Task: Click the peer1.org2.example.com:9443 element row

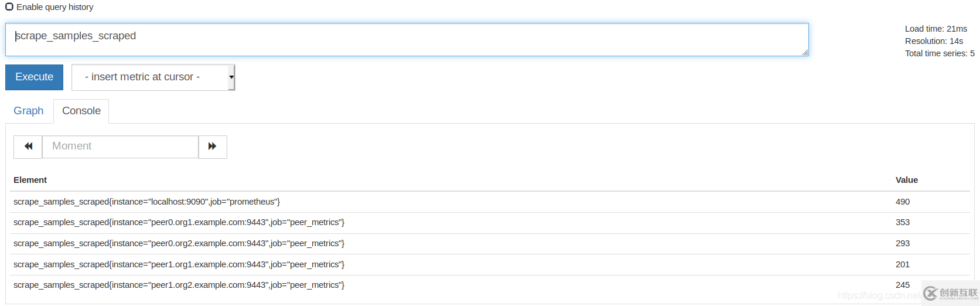Action: (179, 285)
